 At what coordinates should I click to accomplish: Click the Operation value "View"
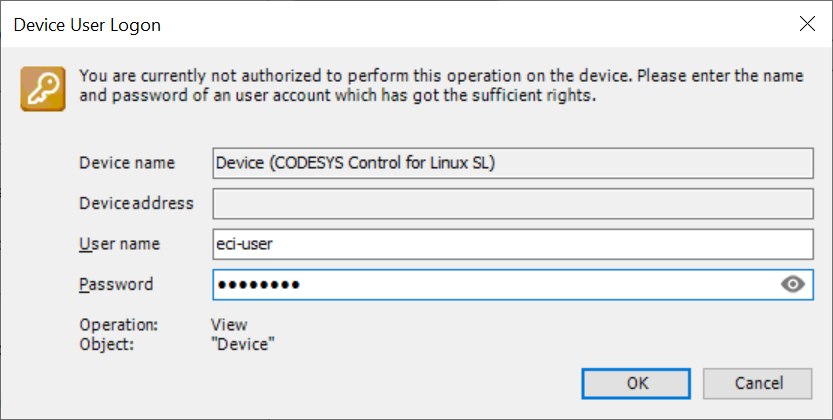click(229, 324)
